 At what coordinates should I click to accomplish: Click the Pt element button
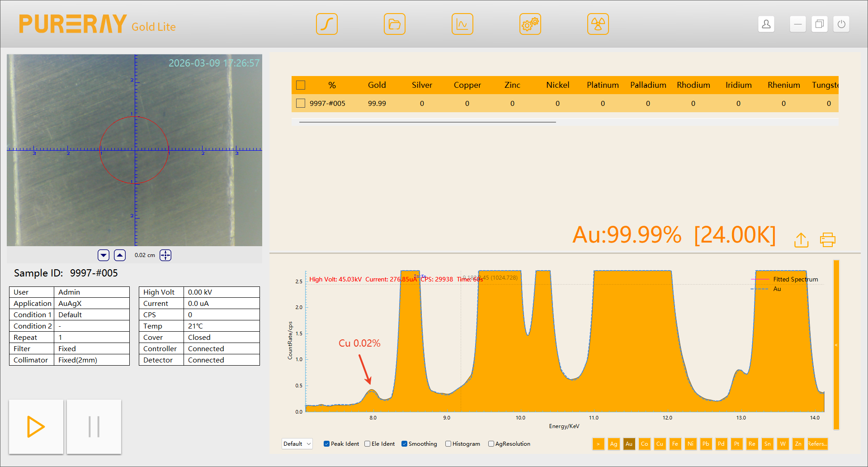click(736, 444)
